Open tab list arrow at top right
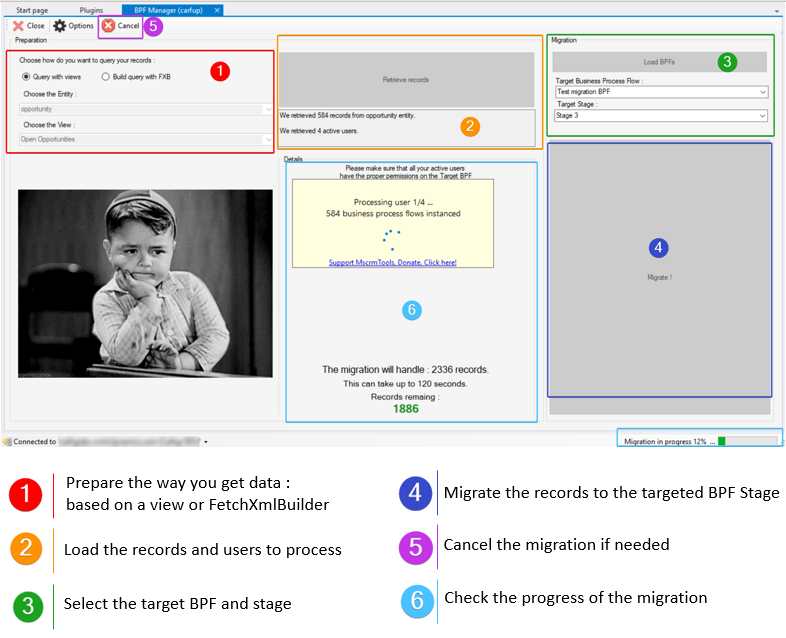Image resolution: width=786 pixels, height=638 pixels. pyautogui.click(x=776, y=11)
